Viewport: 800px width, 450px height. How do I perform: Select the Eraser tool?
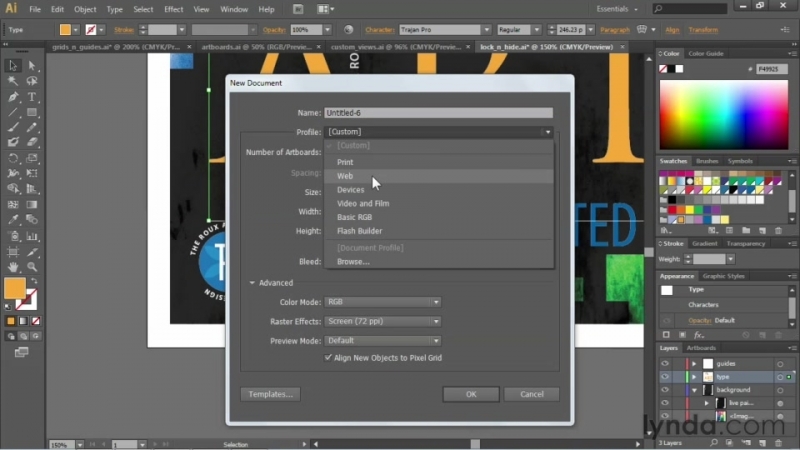coord(32,142)
